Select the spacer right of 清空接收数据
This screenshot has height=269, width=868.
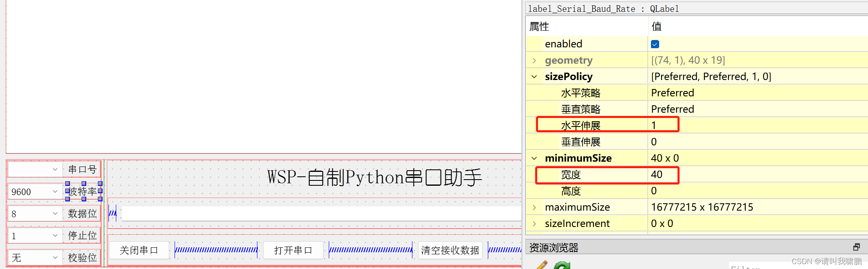(x=505, y=250)
